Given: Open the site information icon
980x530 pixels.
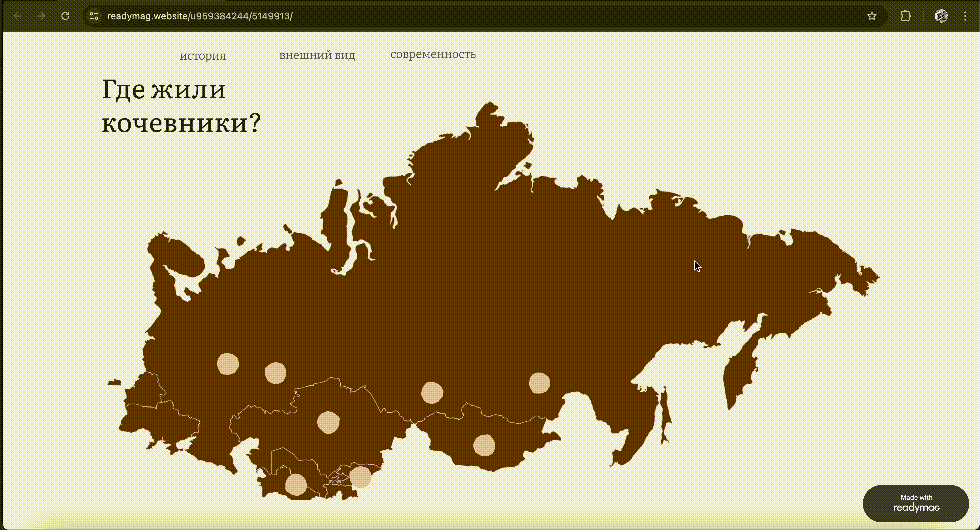Looking at the screenshot, I should pyautogui.click(x=94, y=16).
